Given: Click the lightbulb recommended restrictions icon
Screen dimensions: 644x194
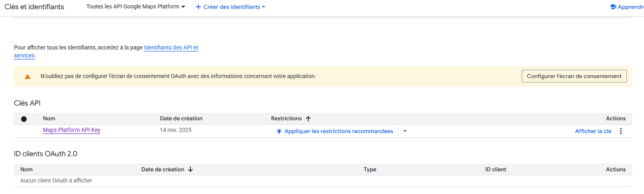Looking at the screenshot, I should 279,131.
